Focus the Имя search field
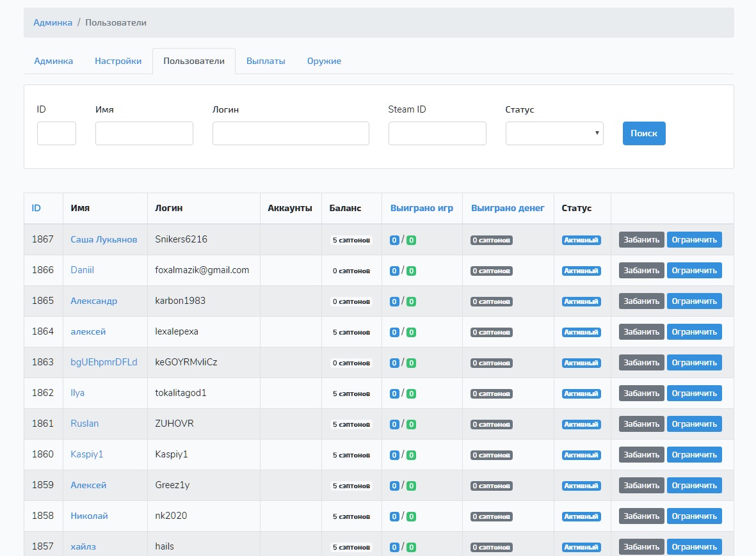 [144, 134]
